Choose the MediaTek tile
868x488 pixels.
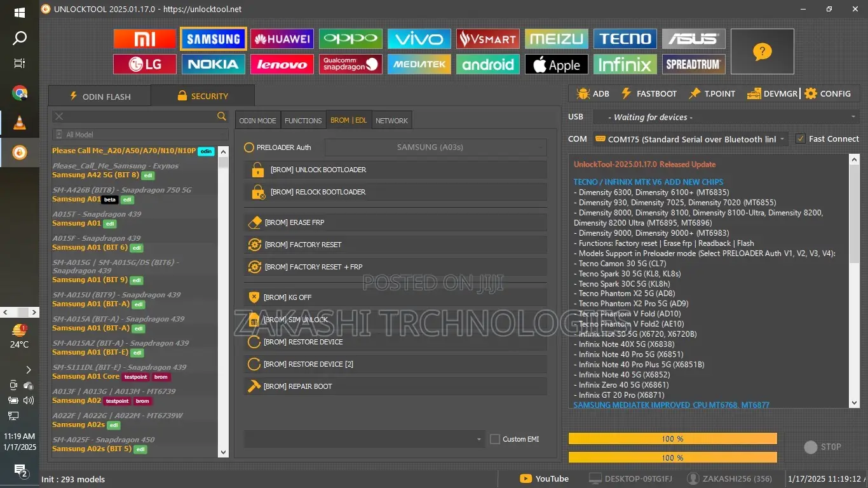tap(419, 64)
